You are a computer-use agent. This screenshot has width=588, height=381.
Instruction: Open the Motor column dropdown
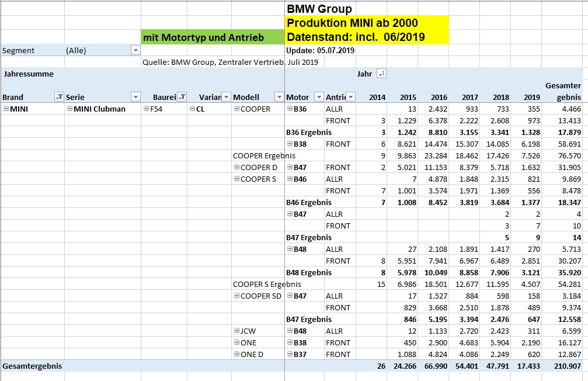(319, 97)
